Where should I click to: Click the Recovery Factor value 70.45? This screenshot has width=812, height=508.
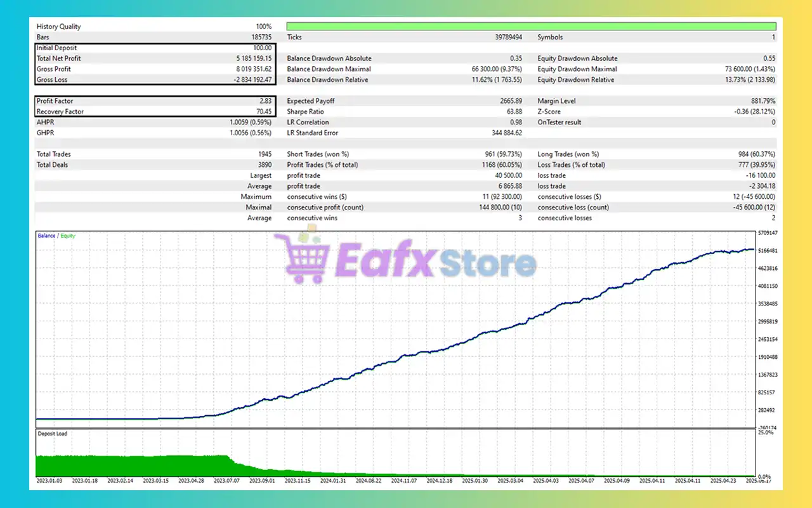pos(263,111)
